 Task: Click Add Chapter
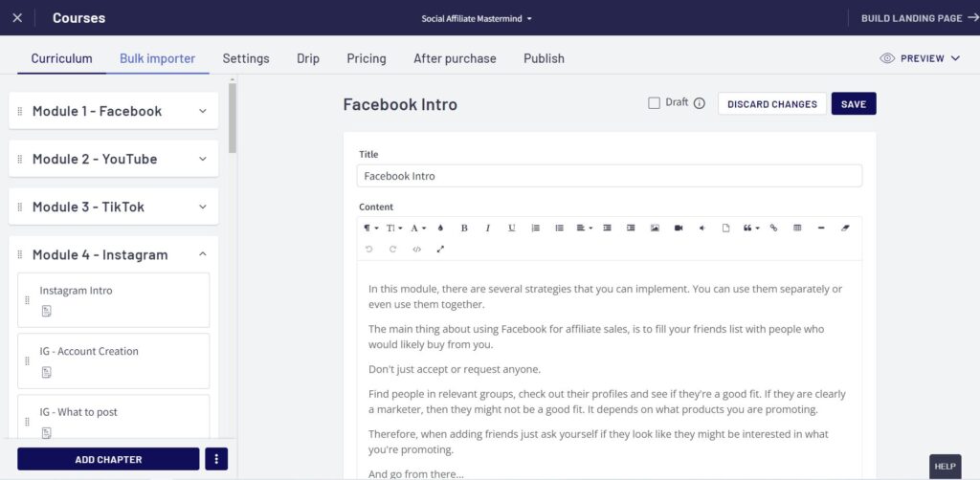tap(108, 459)
